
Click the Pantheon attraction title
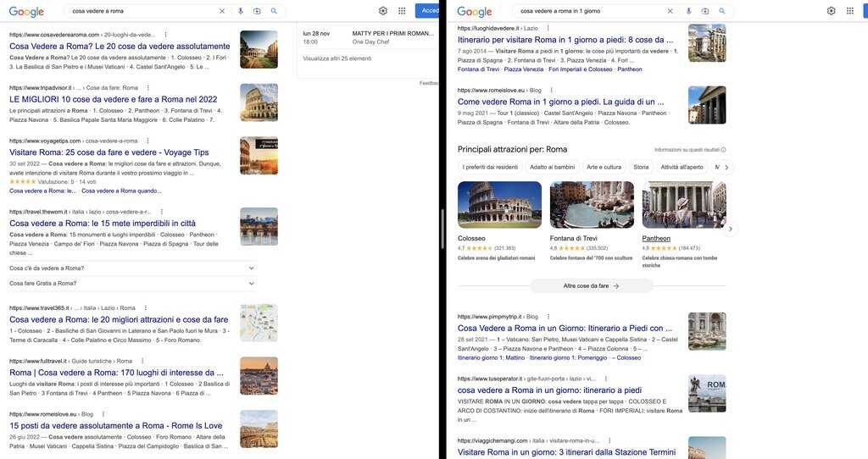(656, 238)
